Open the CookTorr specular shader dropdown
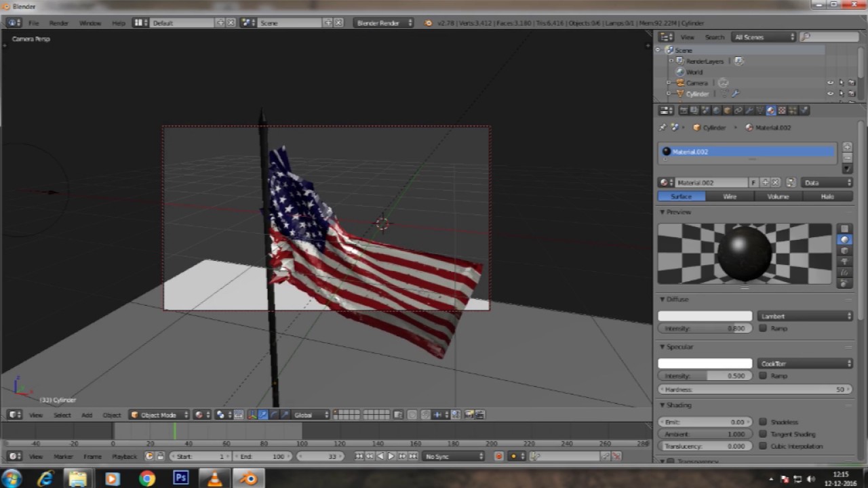This screenshot has height=488, width=868. (x=805, y=363)
